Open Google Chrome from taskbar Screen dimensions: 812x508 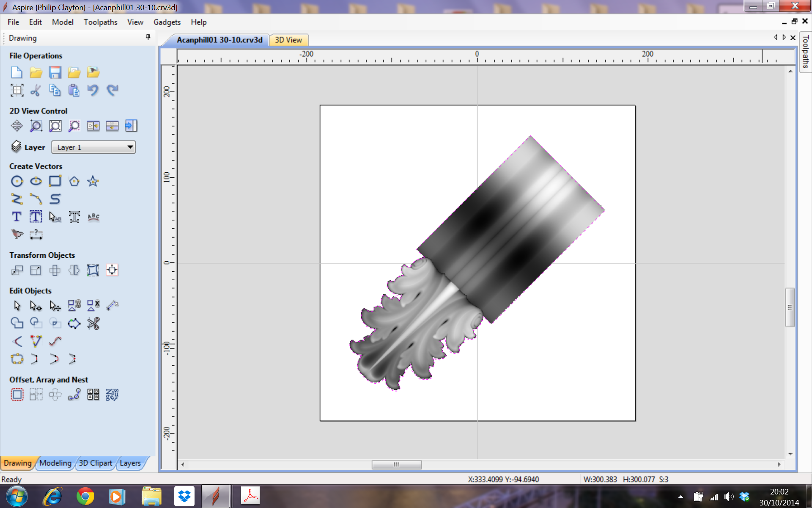85,496
